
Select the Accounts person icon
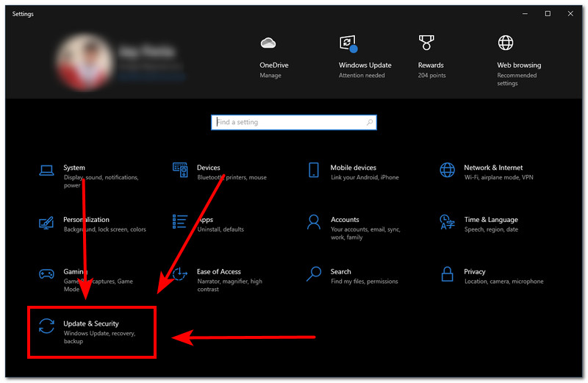click(x=314, y=222)
